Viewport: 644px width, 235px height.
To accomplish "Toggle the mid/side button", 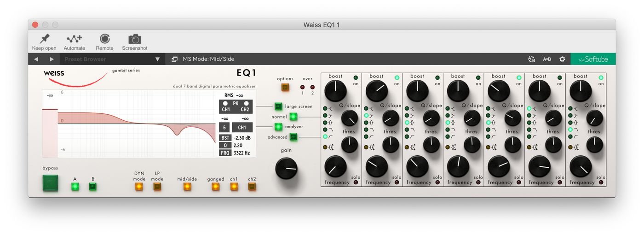I will pos(187,187).
